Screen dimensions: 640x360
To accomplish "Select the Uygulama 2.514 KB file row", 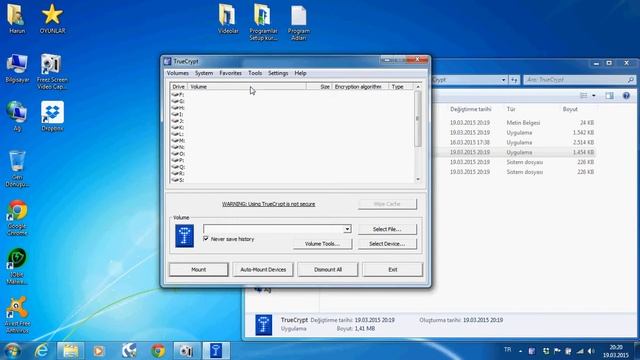I will [x=514, y=142].
